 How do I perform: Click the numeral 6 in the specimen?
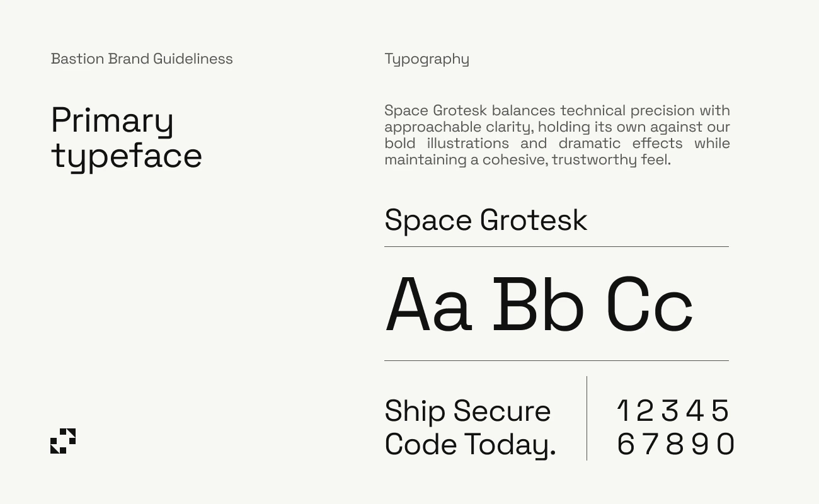pyautogui.click(x=625, y=444)
